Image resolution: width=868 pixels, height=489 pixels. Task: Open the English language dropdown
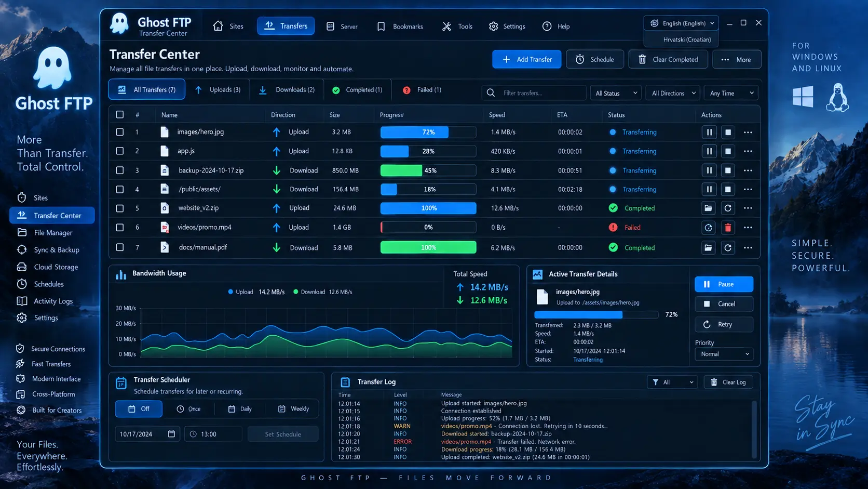(682, 23)
